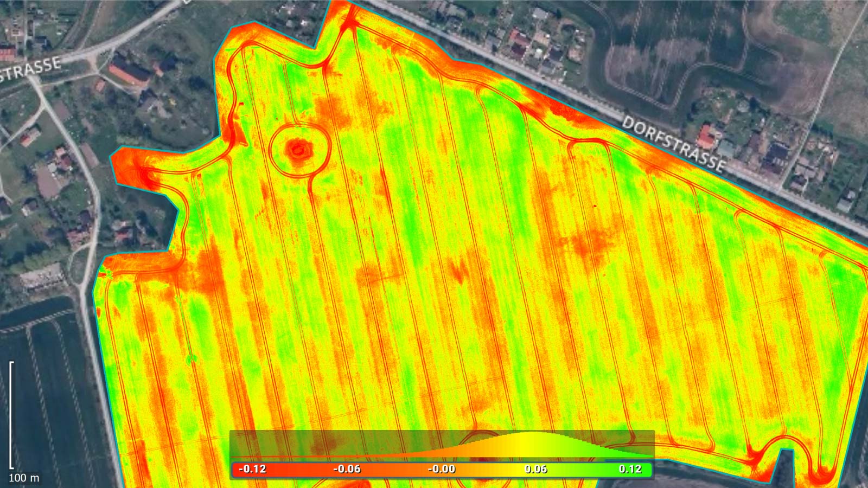Click the vertical white scale bar
This screenshot has width=868, height=488.
11,415
